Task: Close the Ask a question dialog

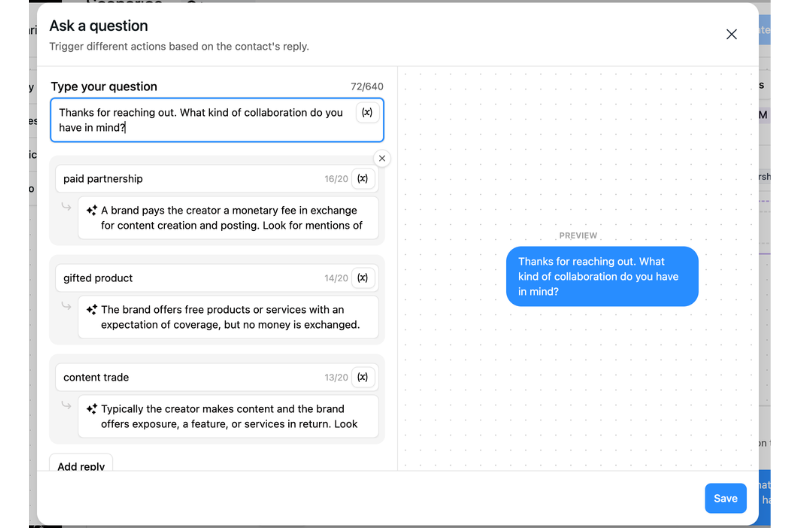Action: [731, 34]
